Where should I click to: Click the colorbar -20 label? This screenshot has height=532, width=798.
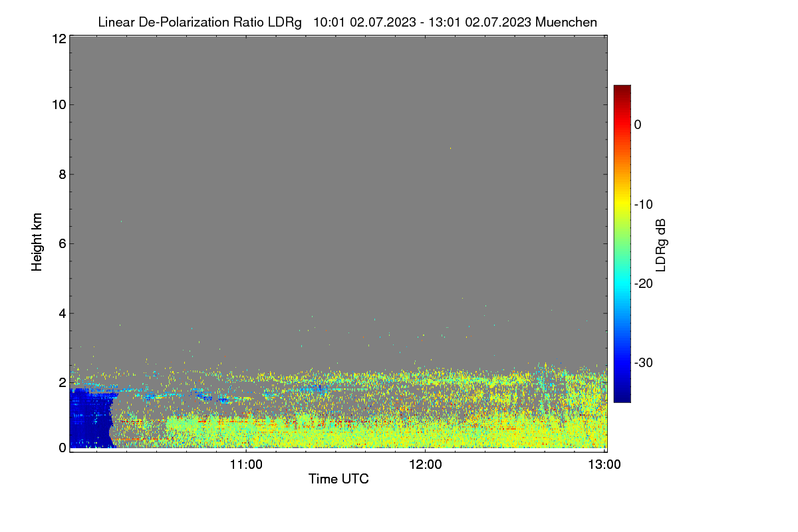click(x=644, y=283)
